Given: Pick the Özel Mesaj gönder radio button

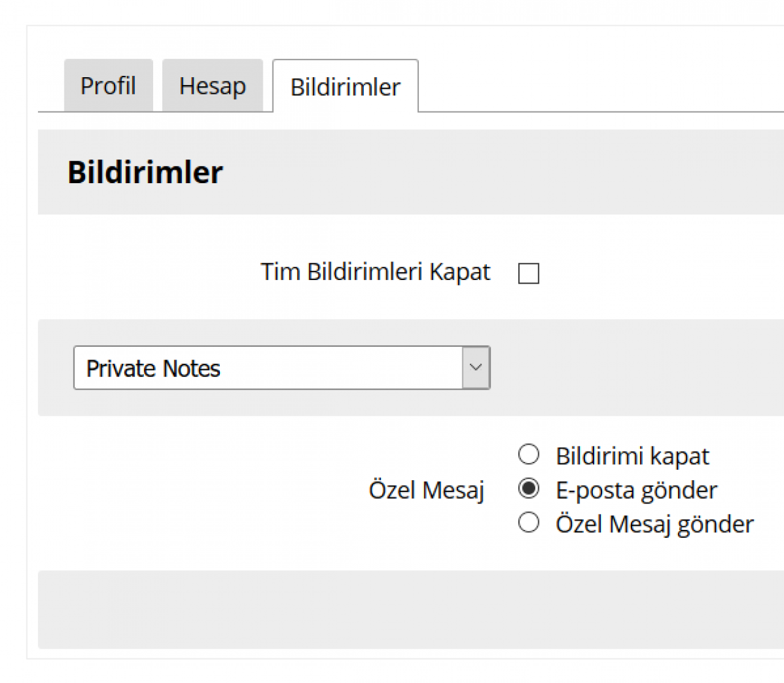Looking at the screenshot, I should (529, 523).
